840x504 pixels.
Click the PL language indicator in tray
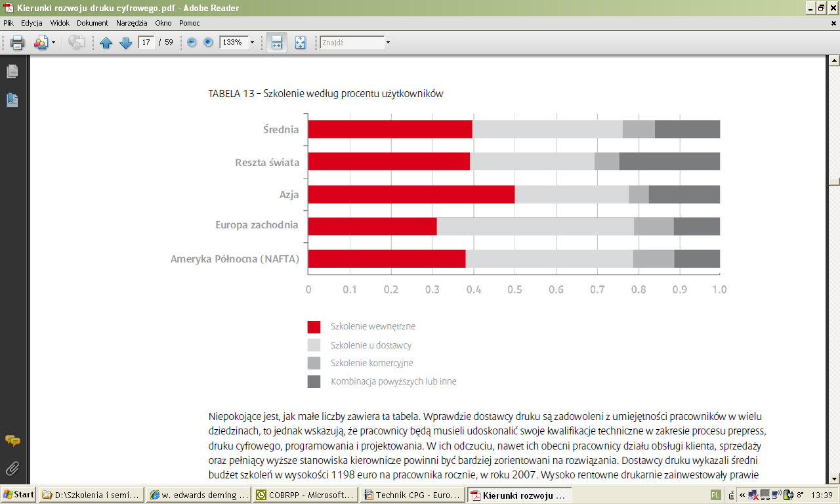[715, 495]
